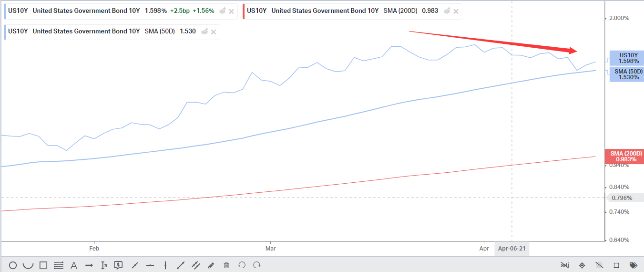Screen dimensions: 644x272
Task: Select the text annotation tool
Action: tap(74, 265)
